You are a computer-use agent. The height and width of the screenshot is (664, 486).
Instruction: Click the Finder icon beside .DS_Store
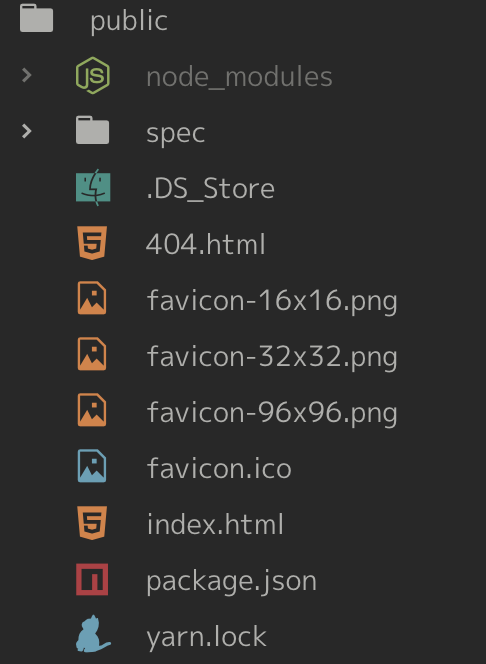(x=93, y=187)
